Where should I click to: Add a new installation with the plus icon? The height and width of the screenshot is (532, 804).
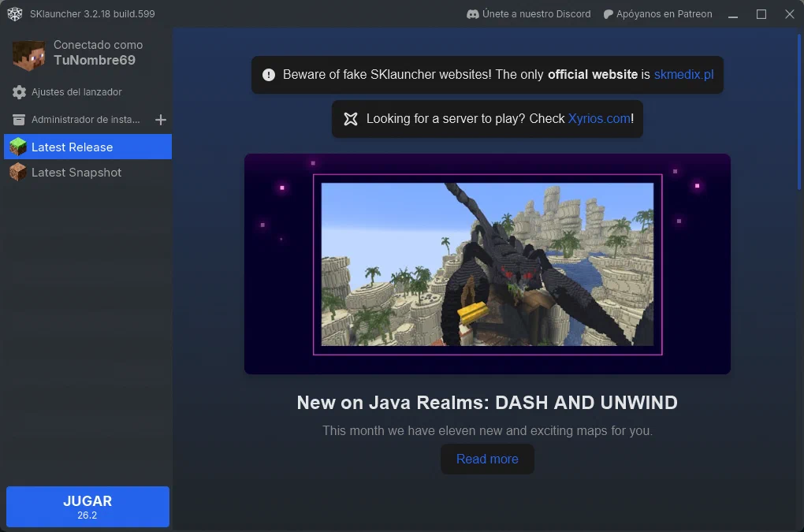point(161,120)
